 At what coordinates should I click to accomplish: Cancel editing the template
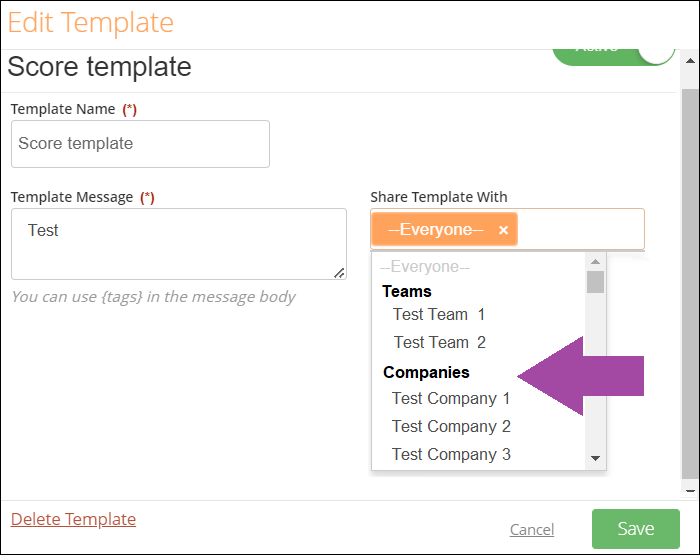click(532, 530)
